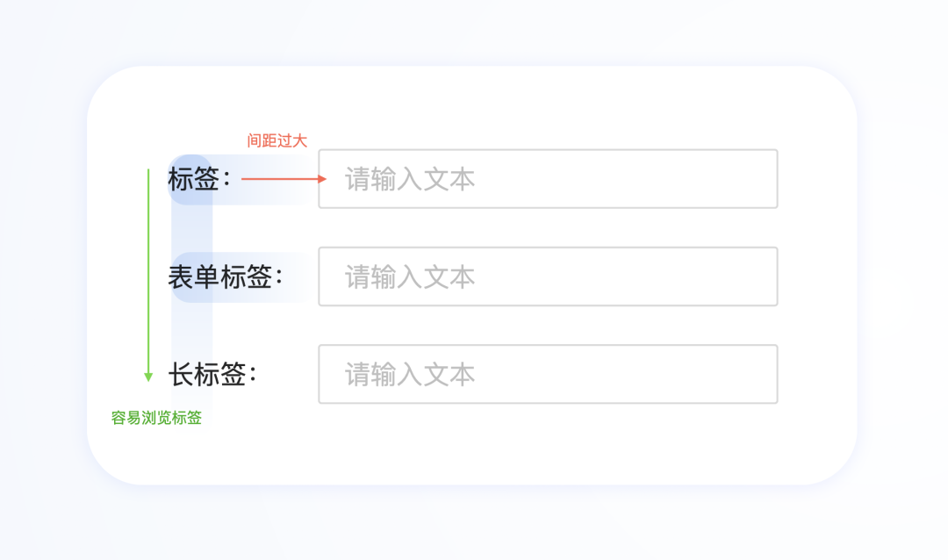Click the red horizontal arrow's arrowhead

[322, 179]
